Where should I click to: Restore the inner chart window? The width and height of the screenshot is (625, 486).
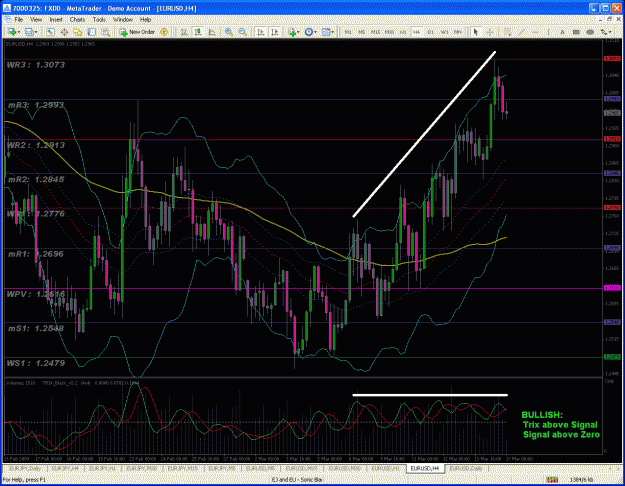pyautogui.click(x=609, y=19)
